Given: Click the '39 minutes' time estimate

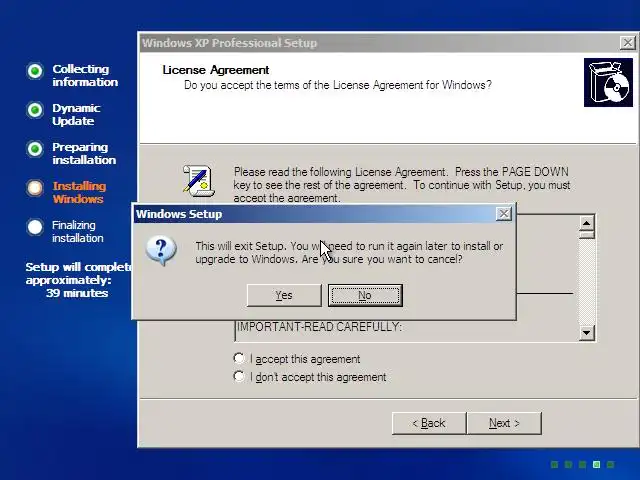Looking at the screenshot, I should tap(77, 293).
